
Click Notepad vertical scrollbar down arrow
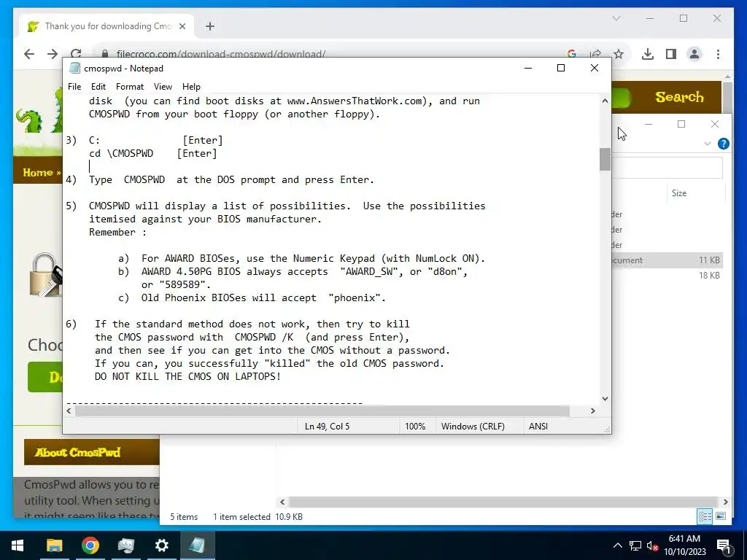click(605, 399)
